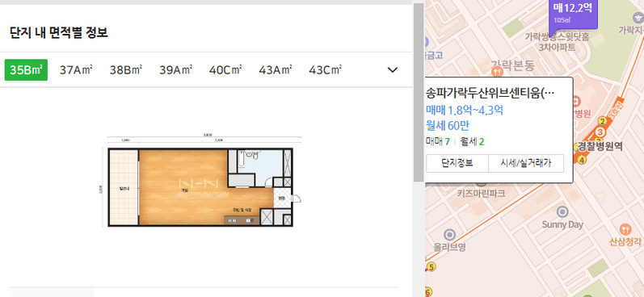Screen dimensions: 644x297
Task: Select the 35B㎡ area tab
Action: pos(26,70)
